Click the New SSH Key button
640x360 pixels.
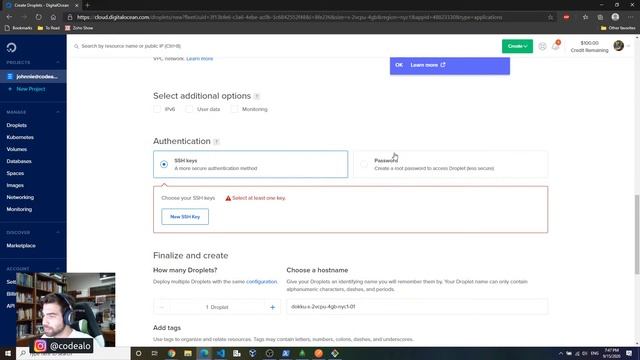[185, 217]
